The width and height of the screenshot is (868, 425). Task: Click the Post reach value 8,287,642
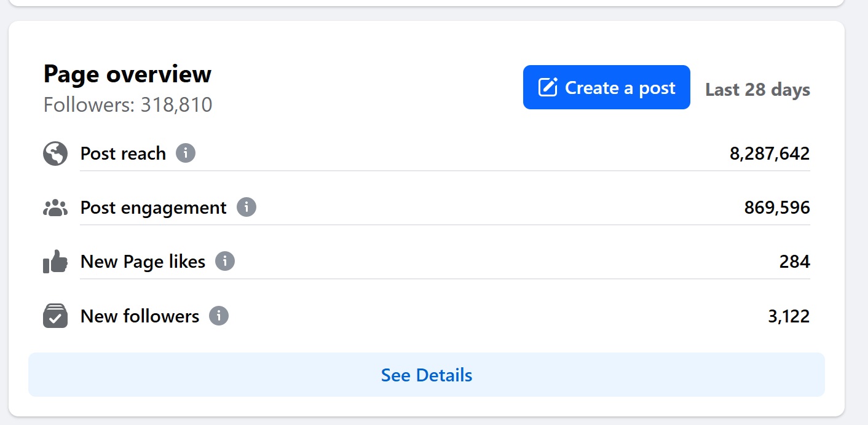pyautogui.click(x=770, y=154)
